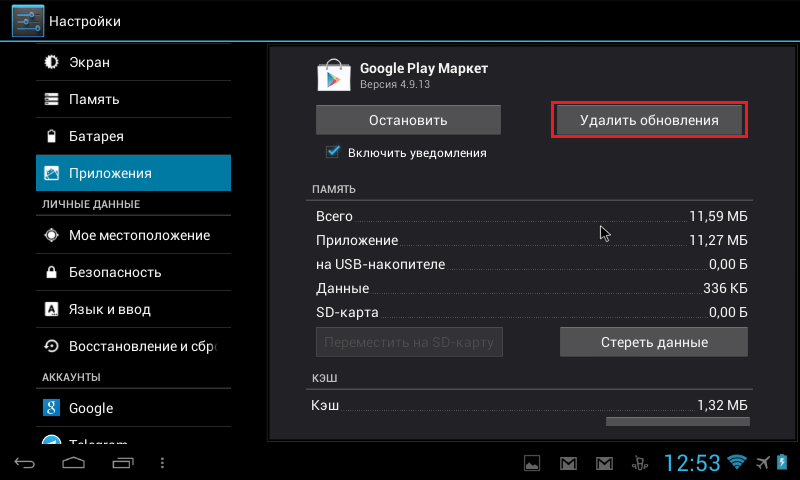The image size is (800, 480).
Task: Tap the Home navigation button
Action: pyautogui.click(x=73, y=463)
